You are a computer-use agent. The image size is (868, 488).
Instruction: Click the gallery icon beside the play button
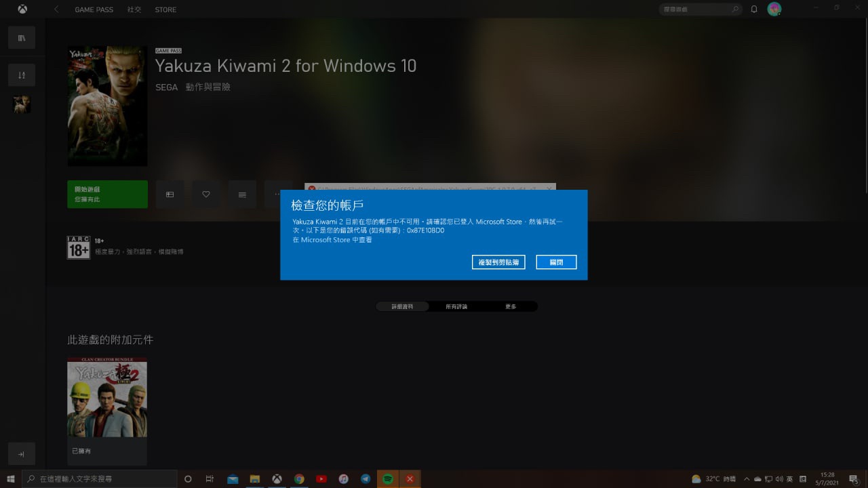(170, 194)
